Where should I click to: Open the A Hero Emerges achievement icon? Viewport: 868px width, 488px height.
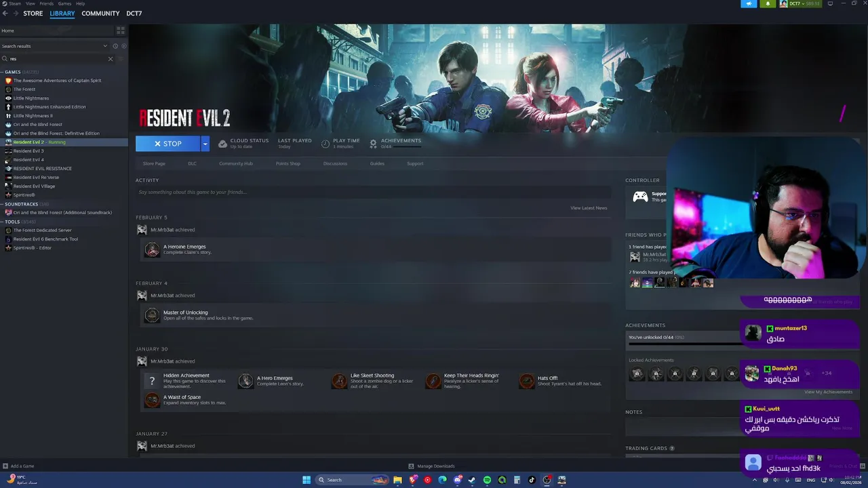(245, 381)
